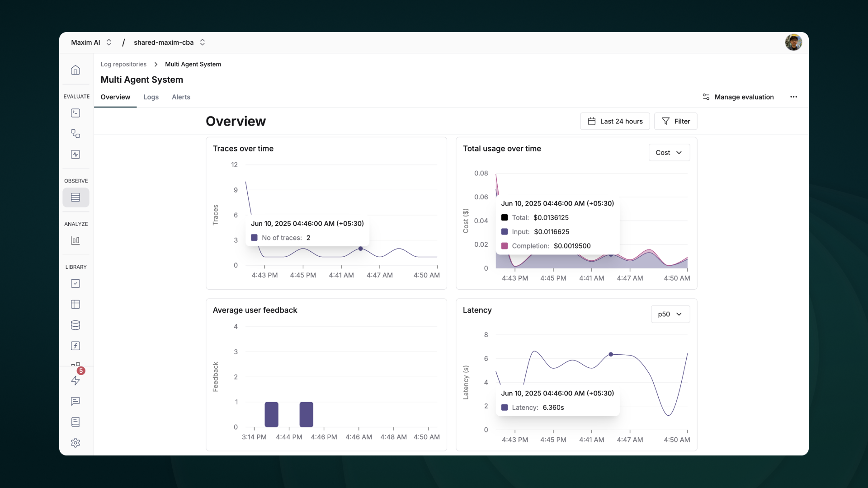Open the settings gear in sidebar
The width and height of the screenshot is (868, 488).
coord(75,443)
